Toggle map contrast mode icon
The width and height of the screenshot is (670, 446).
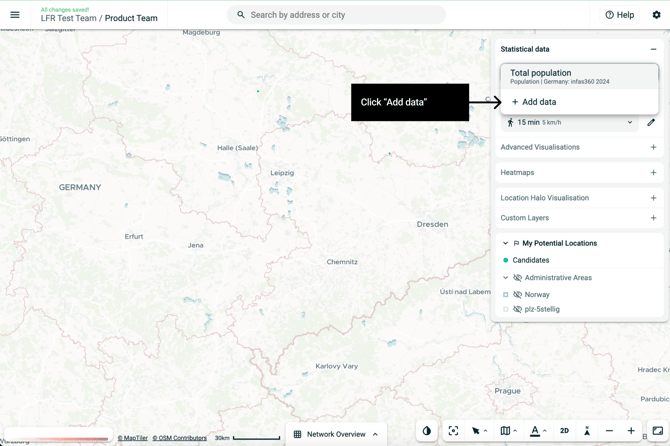click(427, 431)
